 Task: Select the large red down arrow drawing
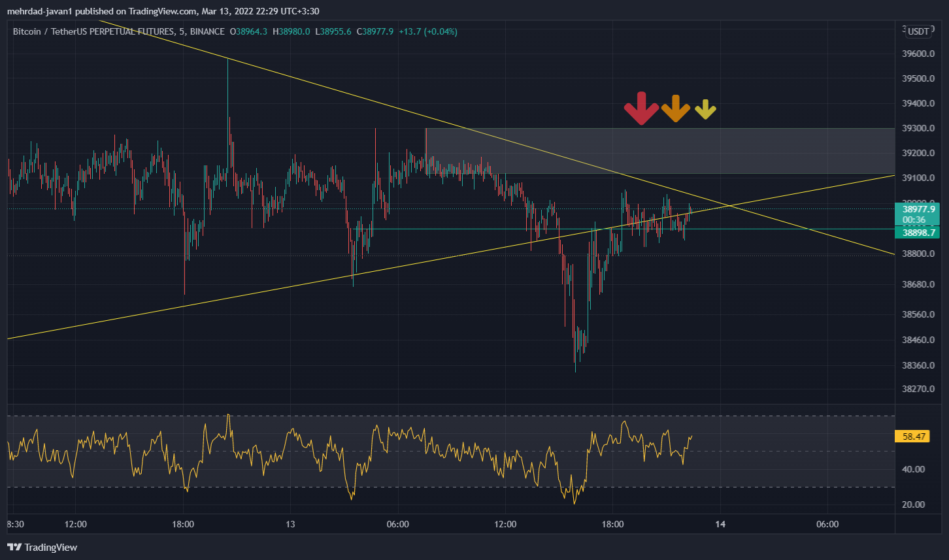coord(641,108)
